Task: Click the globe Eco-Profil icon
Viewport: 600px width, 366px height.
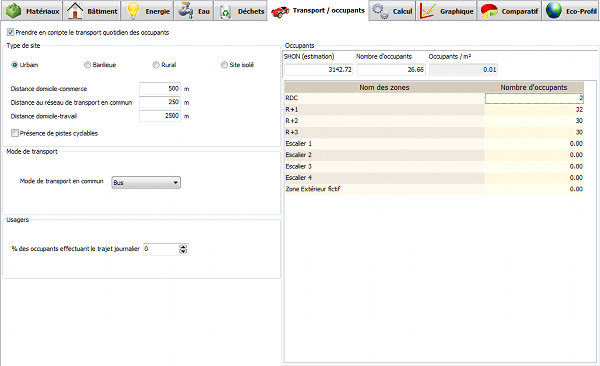Action: (554, 11)
